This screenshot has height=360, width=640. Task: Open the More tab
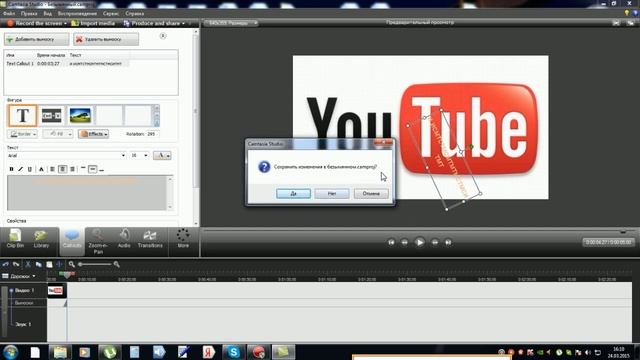pos(183,239)
